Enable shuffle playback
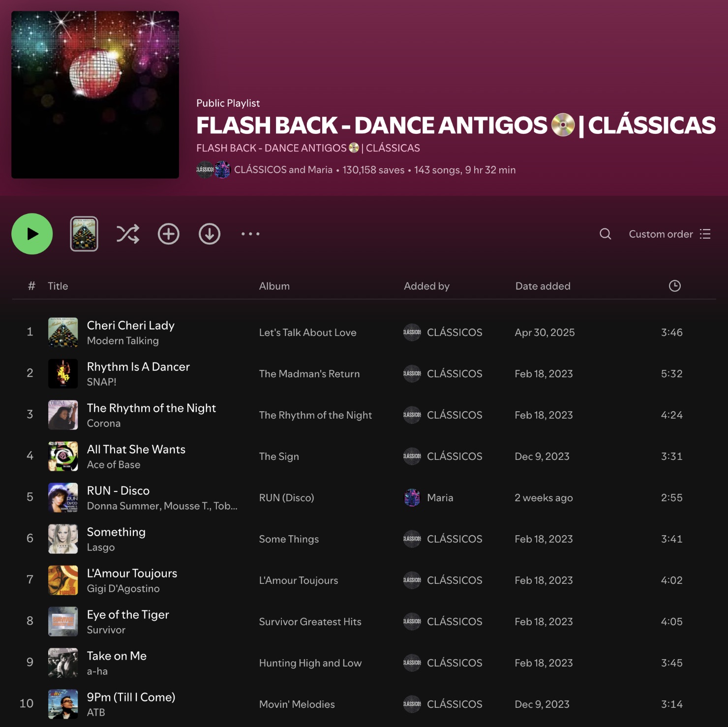The image size is (728, 727). coord(127,234)
